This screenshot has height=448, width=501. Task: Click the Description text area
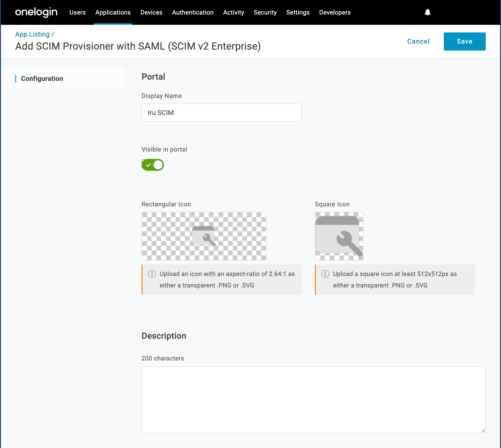(313, 400)
